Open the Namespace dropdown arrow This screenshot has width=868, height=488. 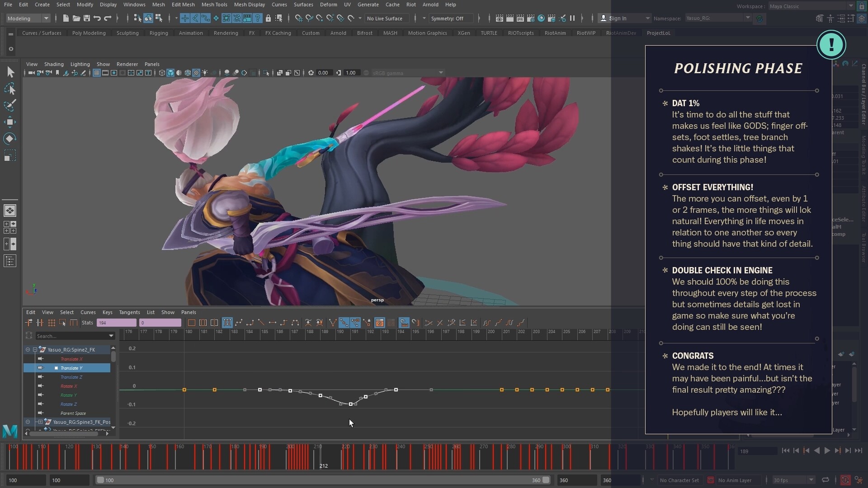(x=748, y=18)
